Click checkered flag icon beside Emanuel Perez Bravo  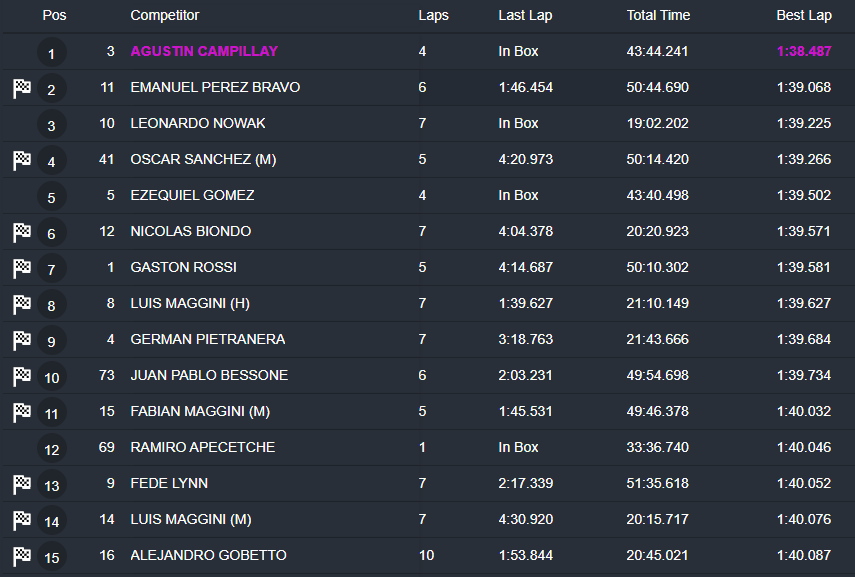click(22, 88)
